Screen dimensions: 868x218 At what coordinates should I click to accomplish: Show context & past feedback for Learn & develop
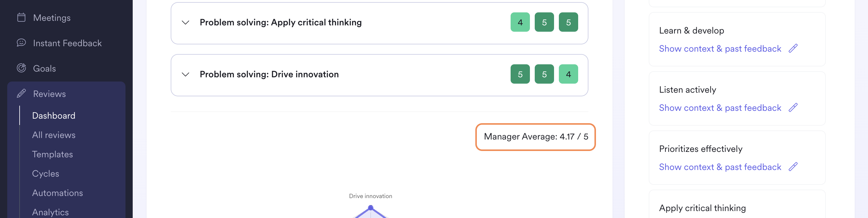(720, 49)
